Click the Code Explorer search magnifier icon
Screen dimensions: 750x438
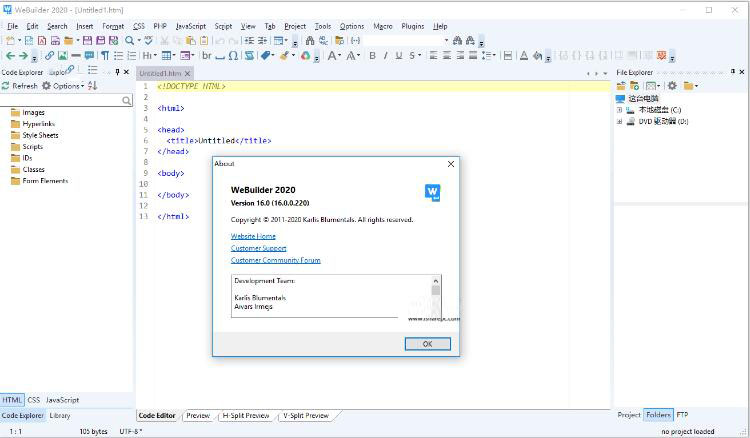click(x=126, y=100)
